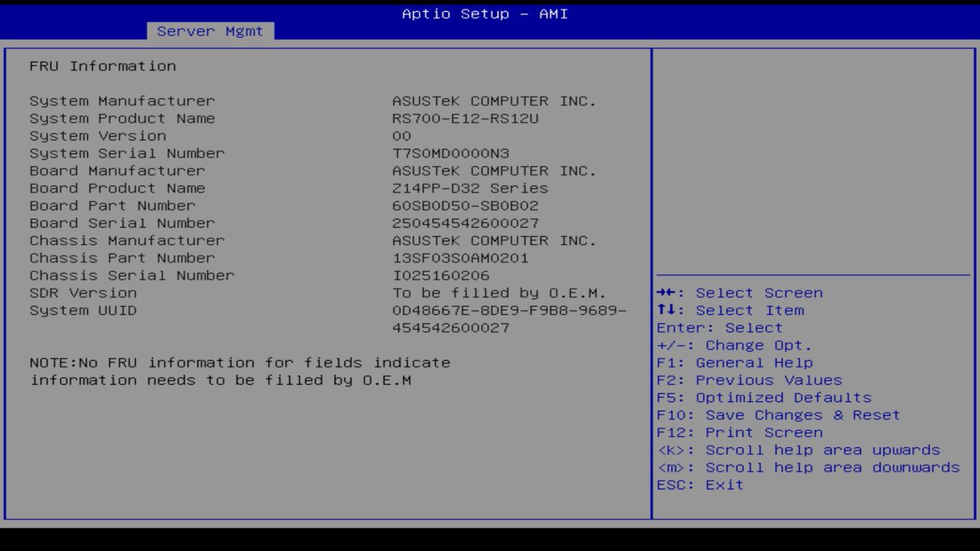
Task: Click the Aptio Setup AMI title bar
Action: tap(484, 14)
